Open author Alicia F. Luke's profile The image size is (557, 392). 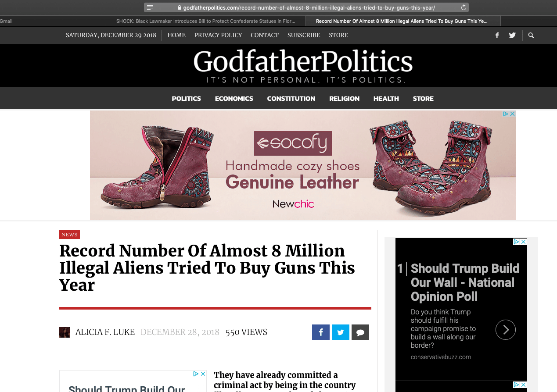105,332
